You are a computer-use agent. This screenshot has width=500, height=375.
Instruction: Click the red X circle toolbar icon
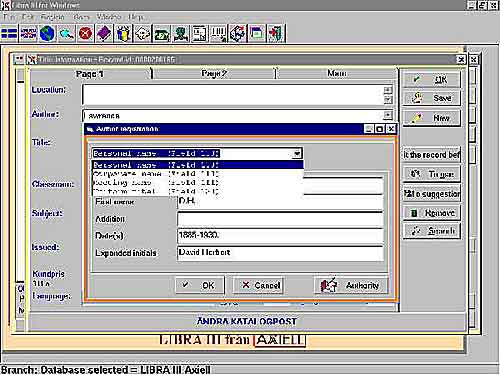point(86,34)
